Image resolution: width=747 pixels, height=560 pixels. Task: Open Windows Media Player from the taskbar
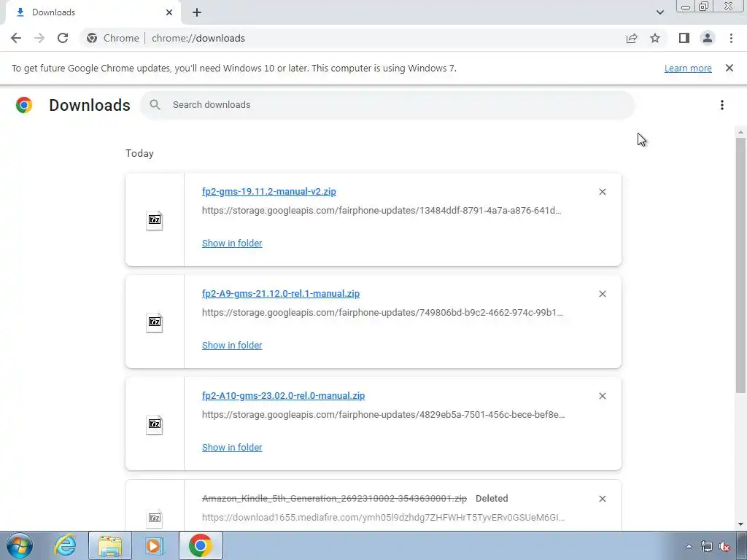(155, 545)
